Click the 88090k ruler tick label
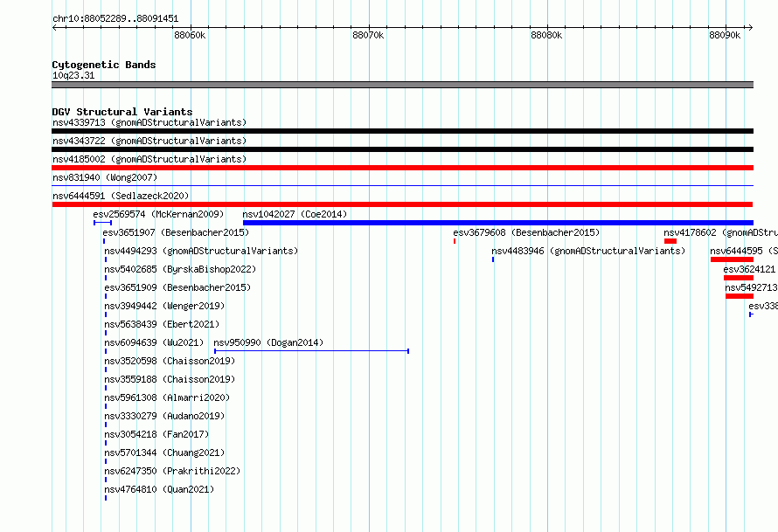 pyautogui.click(x=725, y=35)
